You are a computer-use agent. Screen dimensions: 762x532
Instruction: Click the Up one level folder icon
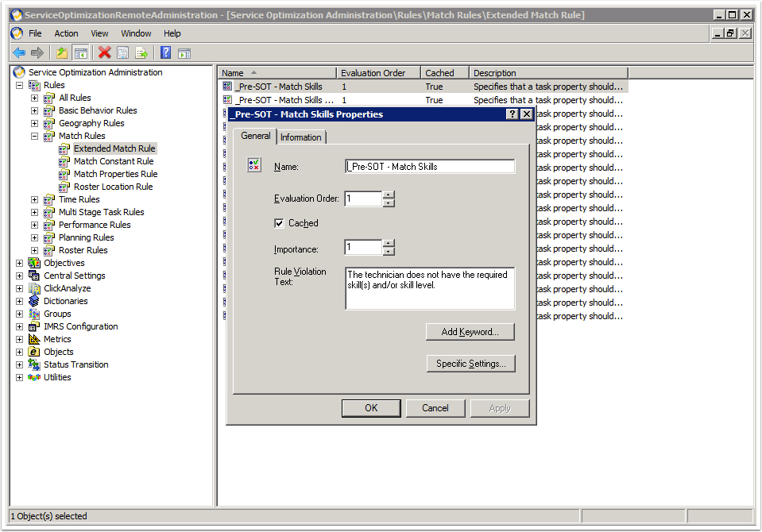62,53
